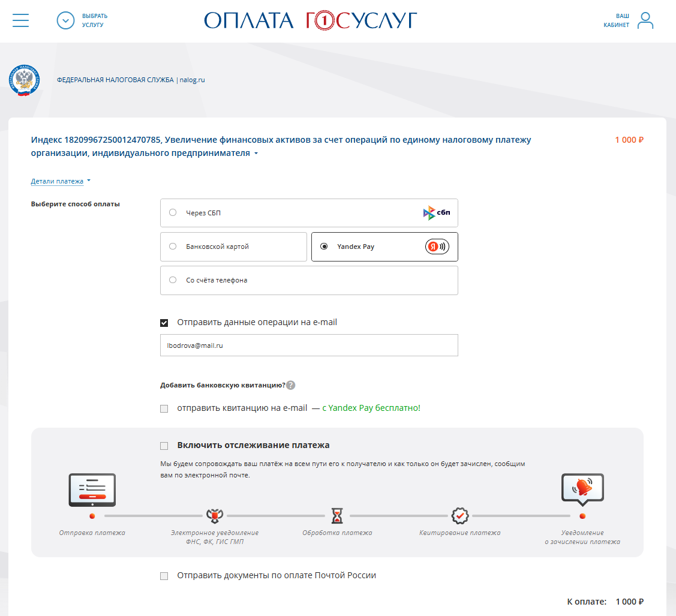Click the bank receipt help question icon
676x616 pixels.
click(291, 385)
